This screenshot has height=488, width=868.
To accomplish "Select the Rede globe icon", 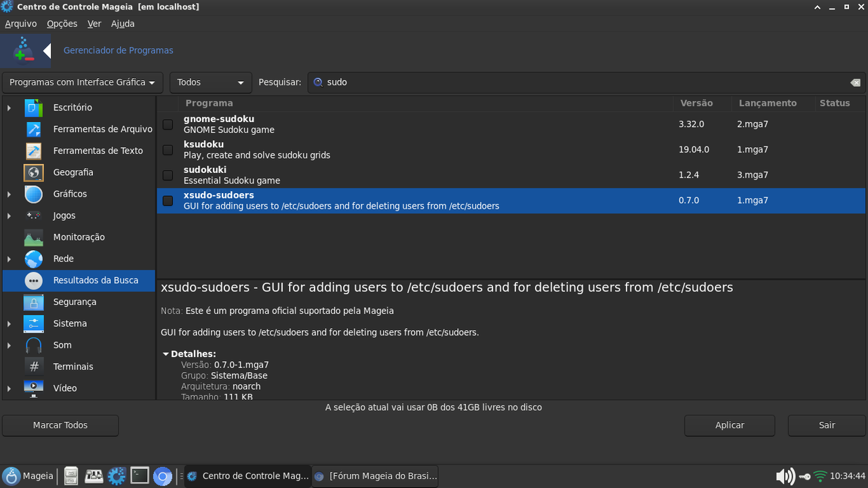I will (x=33, y=259).
